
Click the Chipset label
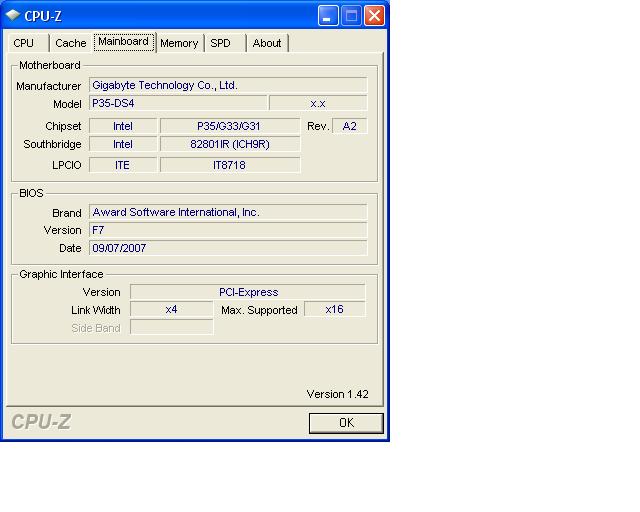pyautogui.click(x=63, y=126)
